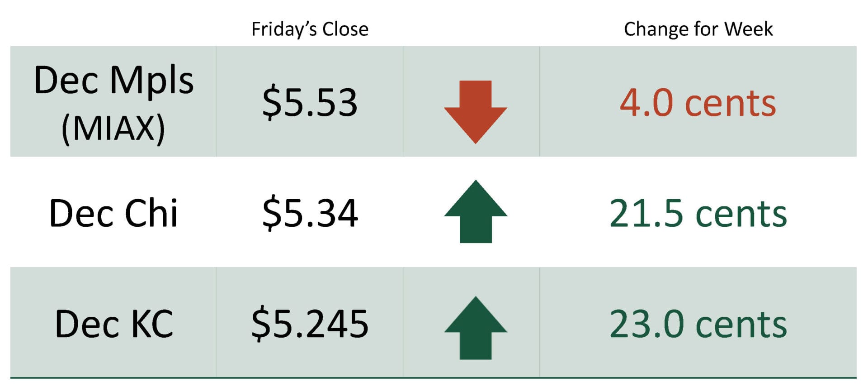Select the "Dec Mpls" row label
868x392 pixels.
point(113,81)
